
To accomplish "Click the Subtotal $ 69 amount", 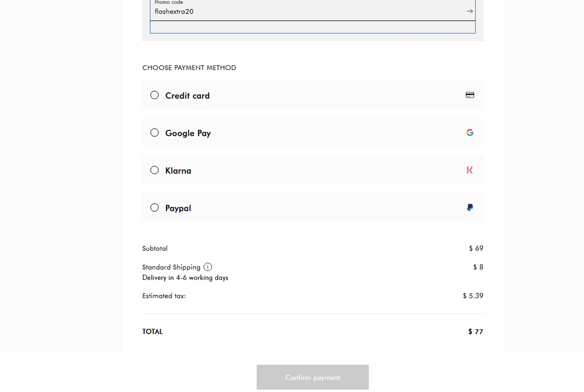I will click(476, 248).
